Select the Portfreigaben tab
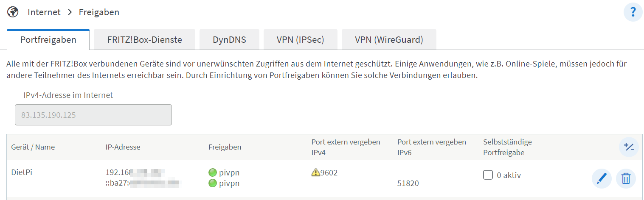The height and width of the screenshot is (200, 644). [48, 40]
